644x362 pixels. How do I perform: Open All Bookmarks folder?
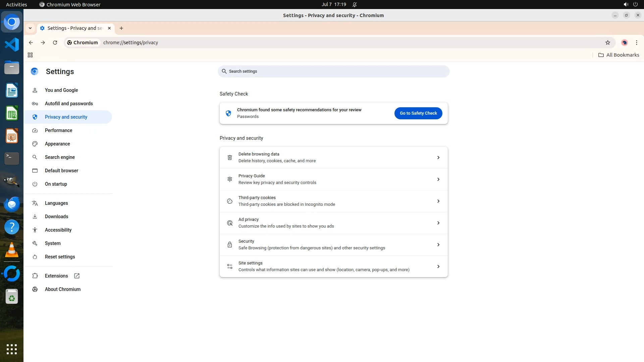point(619,55)
